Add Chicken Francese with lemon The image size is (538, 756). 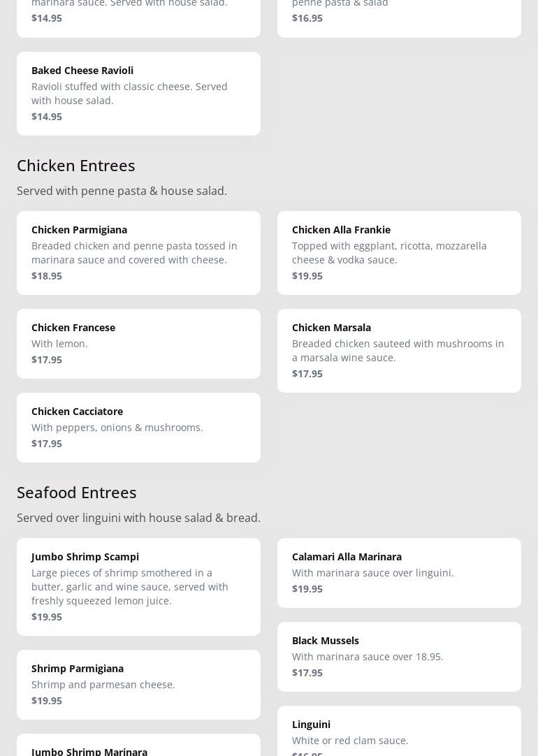[x=138, y=343]
